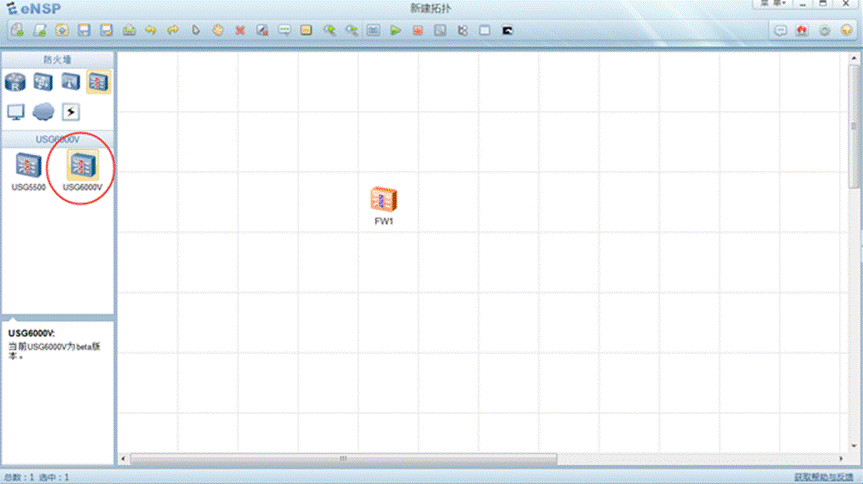This screenshot has height=484, width=863.
Task: Open the forum chat bubble icon
Action: pyautogui.click(x=780, y=30)
